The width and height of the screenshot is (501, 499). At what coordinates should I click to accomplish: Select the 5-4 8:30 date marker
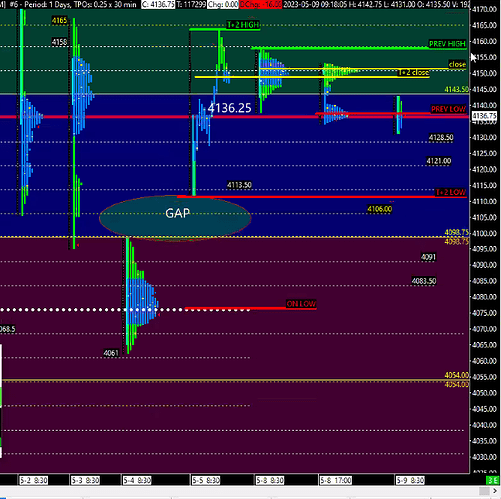[137, 480]
